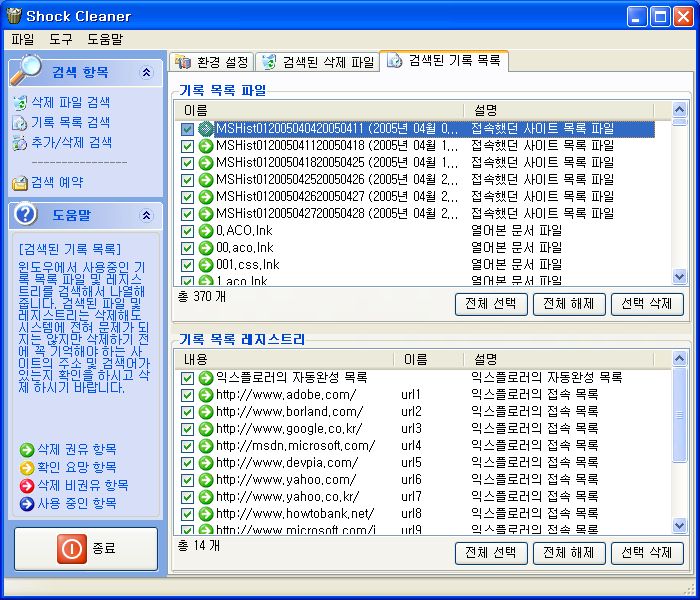The height and width of the screenshot is (600, 700).
Task: Click the green icon beside http://www.howtobank.net/
Action: tap(206, 514)
